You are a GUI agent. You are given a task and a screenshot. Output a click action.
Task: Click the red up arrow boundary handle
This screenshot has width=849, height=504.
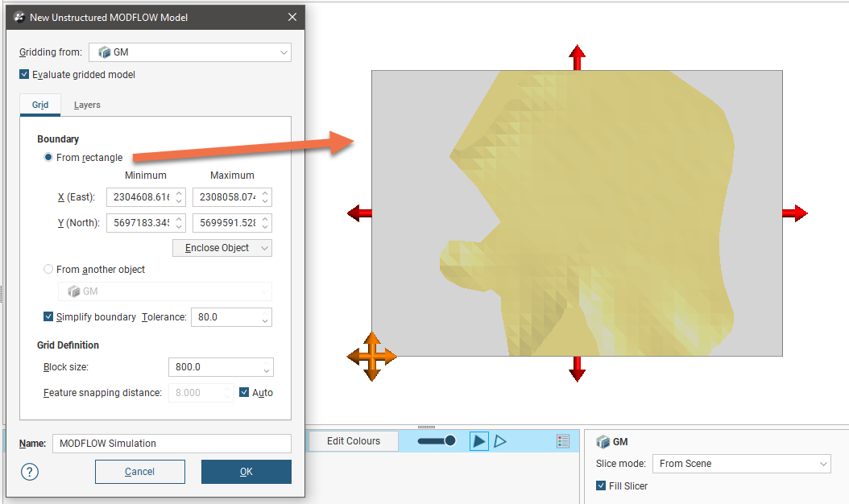578,57
